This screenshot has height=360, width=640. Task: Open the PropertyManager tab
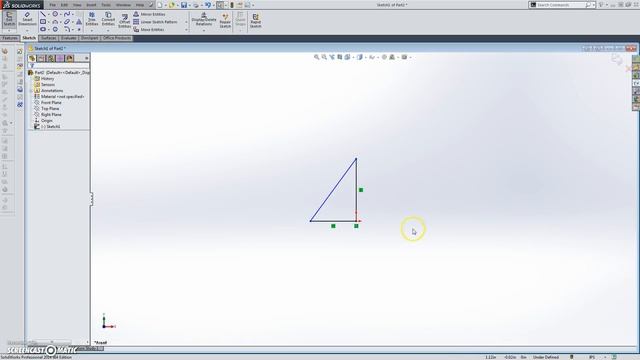42,58
